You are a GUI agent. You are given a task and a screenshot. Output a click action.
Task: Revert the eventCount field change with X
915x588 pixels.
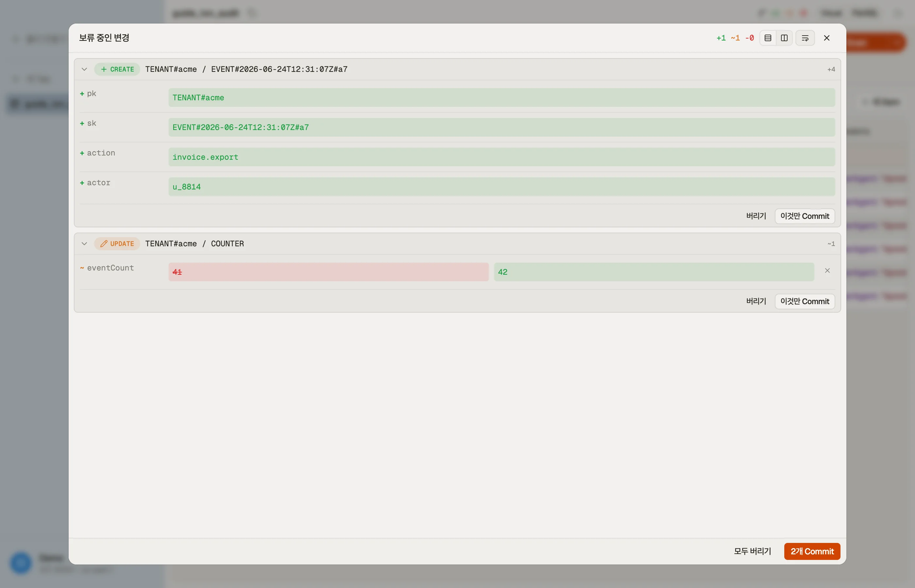pyautogui.click(x=827, y=271)
